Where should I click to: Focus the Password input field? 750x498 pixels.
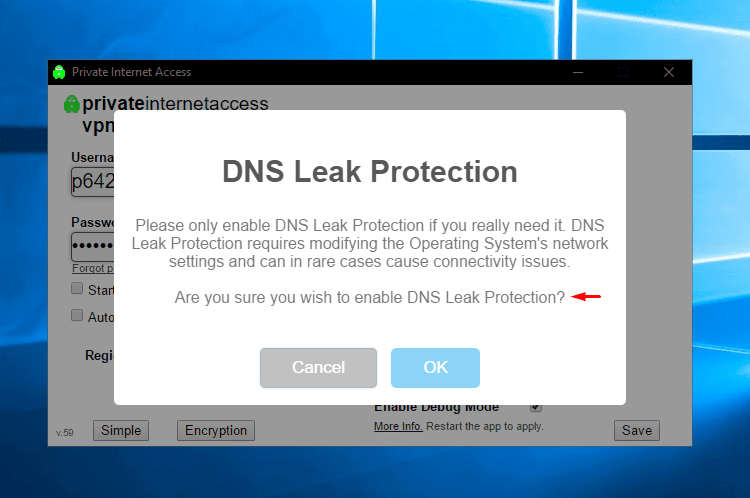click(x=93, y=246)
